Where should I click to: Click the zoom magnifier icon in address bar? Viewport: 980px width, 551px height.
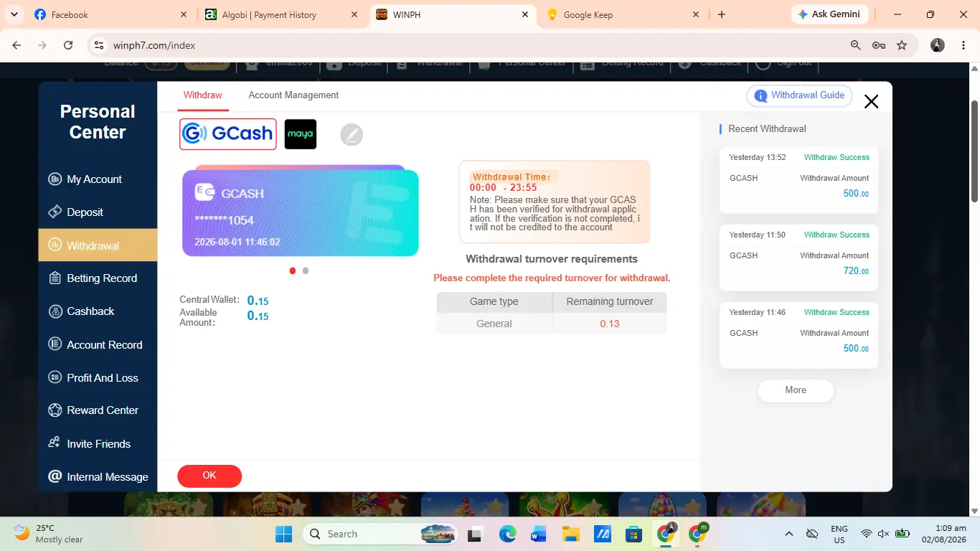[x=855, y=45]
